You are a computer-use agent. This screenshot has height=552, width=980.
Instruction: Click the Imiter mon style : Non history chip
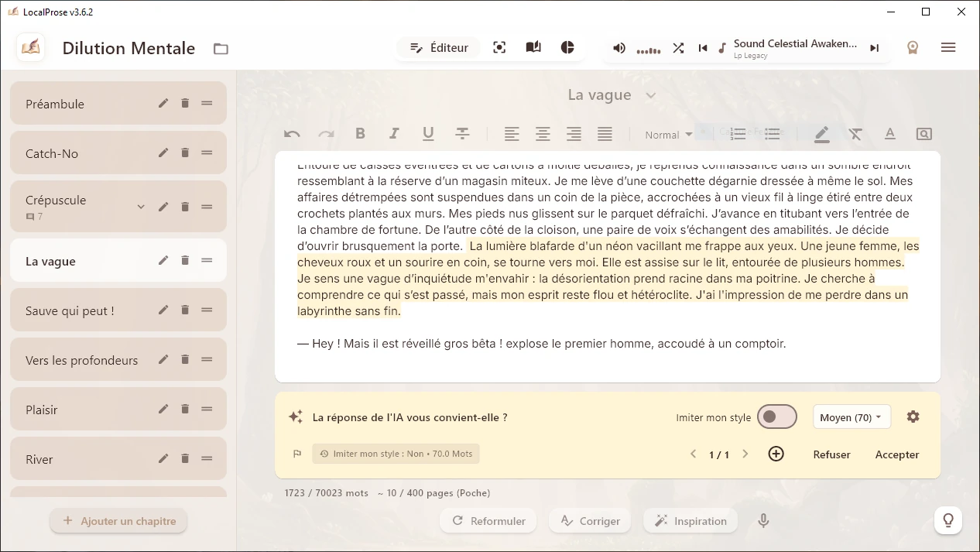[396, 454]
